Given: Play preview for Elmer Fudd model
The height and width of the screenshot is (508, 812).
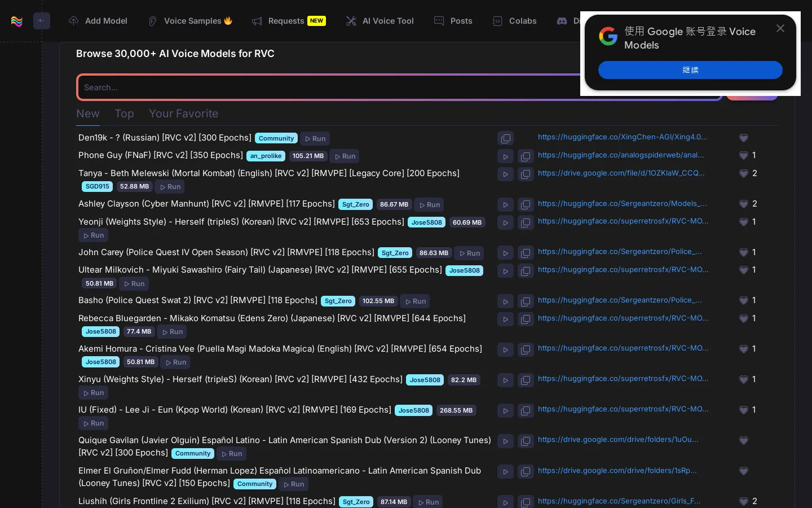Looking at the screenshot, I should tap(505, 472).
